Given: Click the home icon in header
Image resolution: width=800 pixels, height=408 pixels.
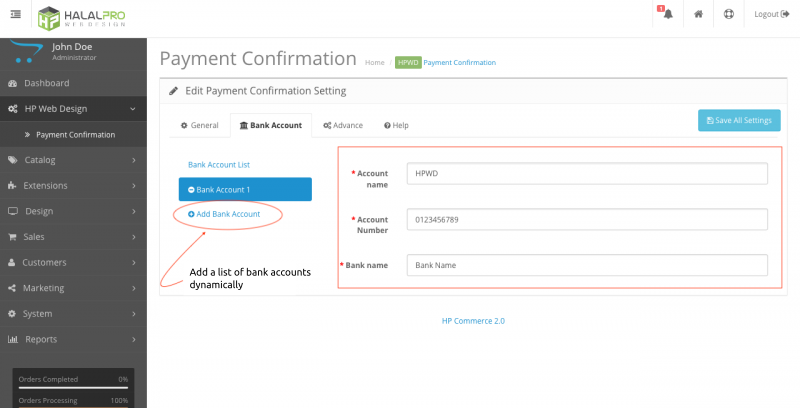Looking at the screenshot, I should (698, 14).
